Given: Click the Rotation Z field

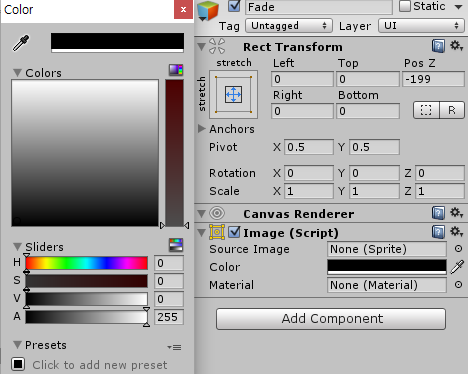Looking at the screenshot, I should click(x=440, y=173).
